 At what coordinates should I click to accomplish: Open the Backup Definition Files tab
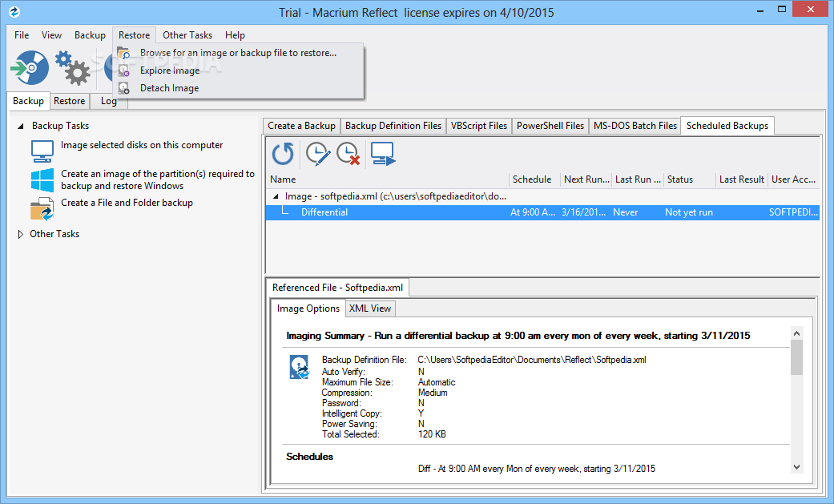(x=393, y=126)
